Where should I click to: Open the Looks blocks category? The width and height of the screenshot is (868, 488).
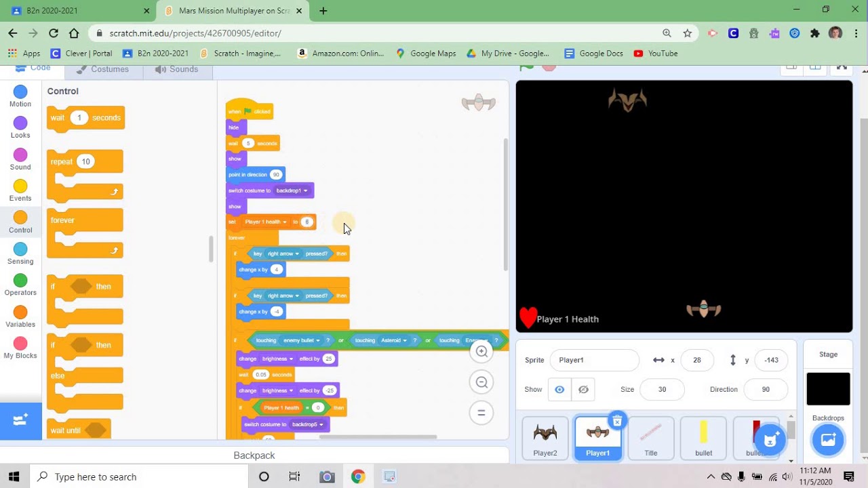point(20,127)
